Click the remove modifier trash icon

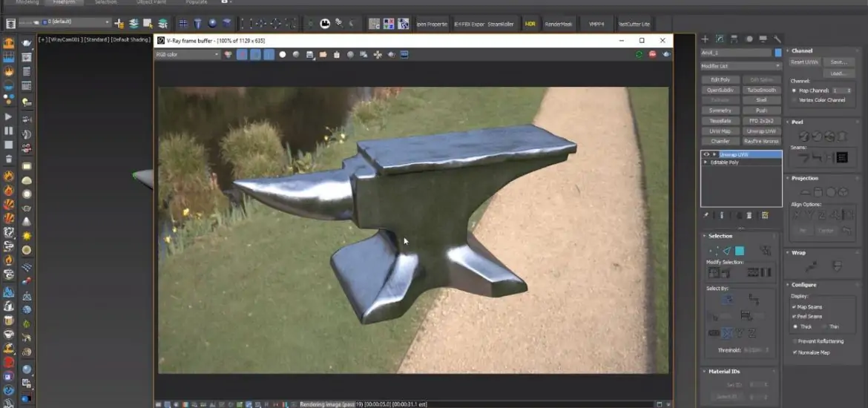point(749,215)
